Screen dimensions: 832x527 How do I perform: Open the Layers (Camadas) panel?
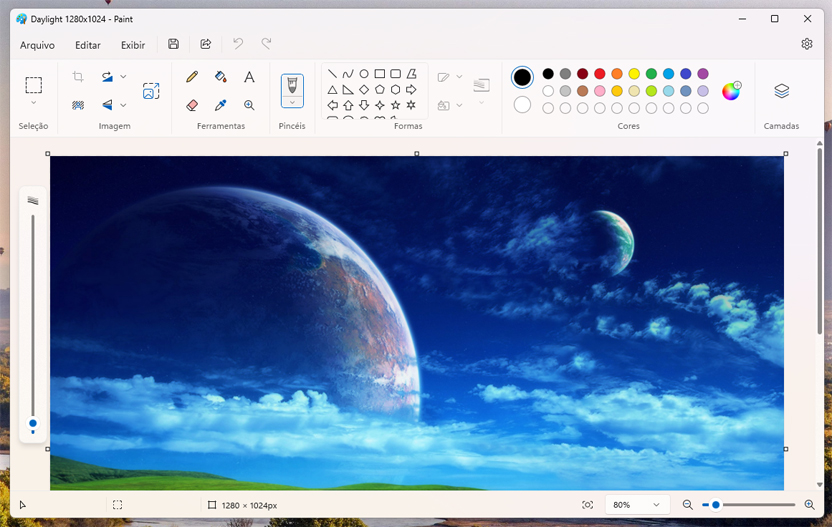tap(782, 91)
